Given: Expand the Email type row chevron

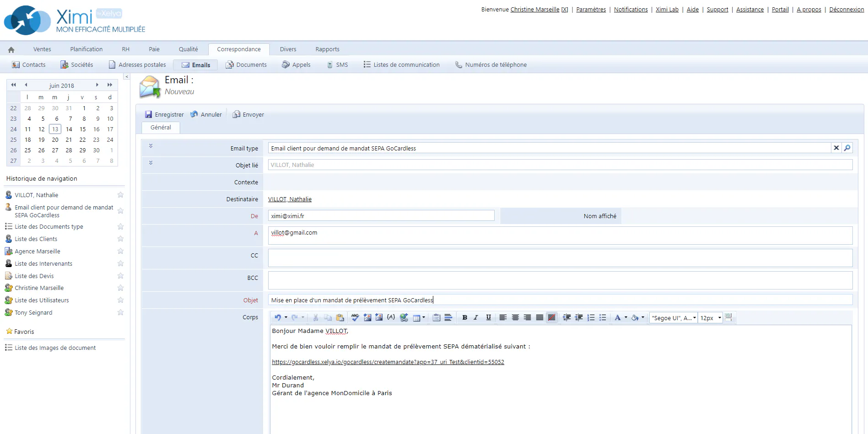Looking at the screenshot, I should coord(151,146).
